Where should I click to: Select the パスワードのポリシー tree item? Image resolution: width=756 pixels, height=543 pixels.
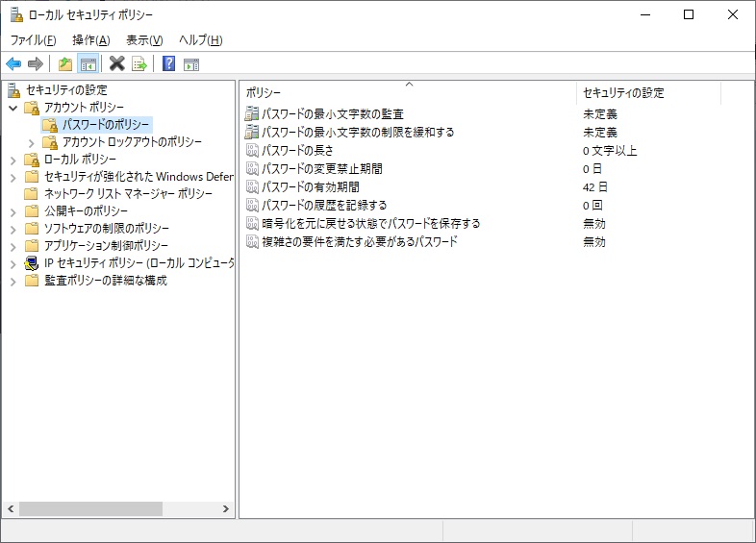(106, 125)
